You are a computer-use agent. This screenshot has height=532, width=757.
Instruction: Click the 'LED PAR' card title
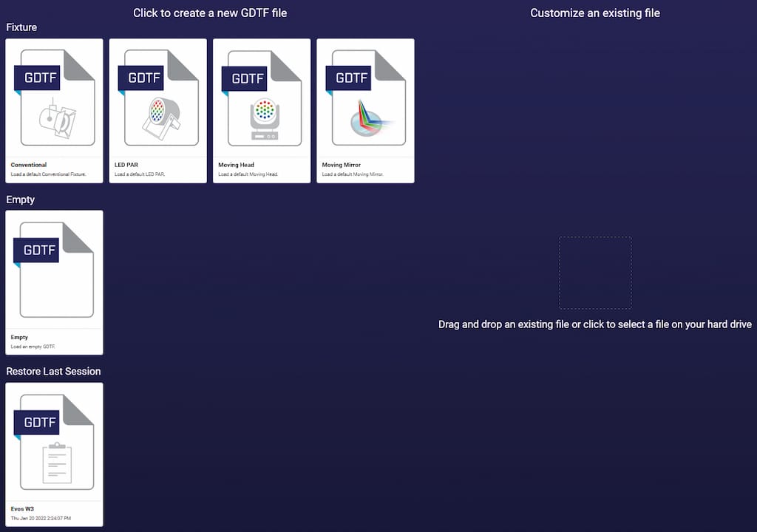pyautogui.click(x=126, y=165)
